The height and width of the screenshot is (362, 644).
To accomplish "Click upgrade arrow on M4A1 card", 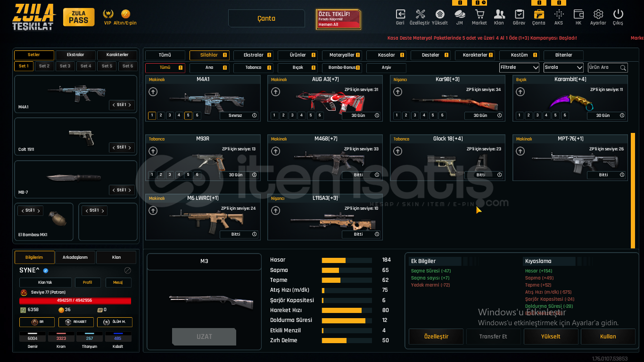I will pyautogui.click(x=153, y=92).
